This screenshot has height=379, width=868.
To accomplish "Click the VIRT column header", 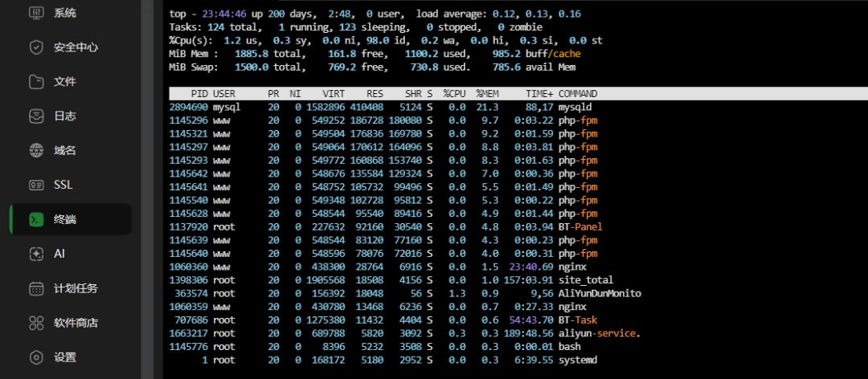I will pyautogui.click(x=334, y=94).
